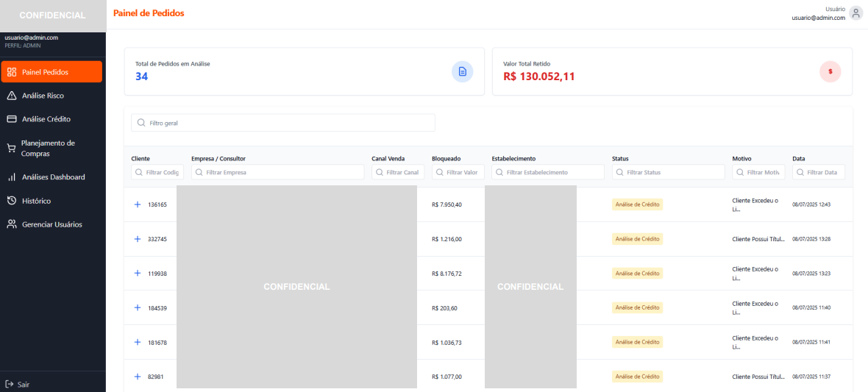868x392 pixels.
Task: Expand row for cliente 332745
Action: [x=138, y=239]
